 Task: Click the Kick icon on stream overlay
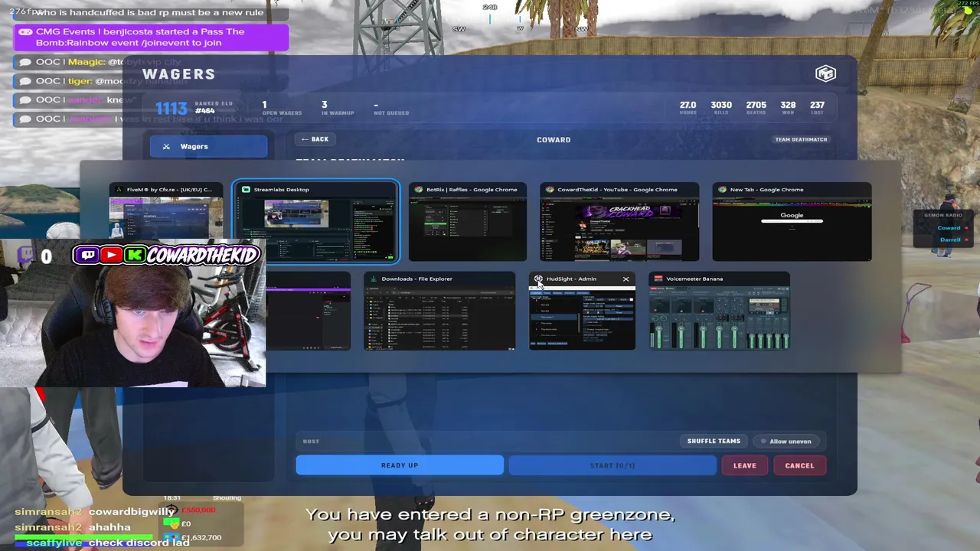click(x=135, y=255)
